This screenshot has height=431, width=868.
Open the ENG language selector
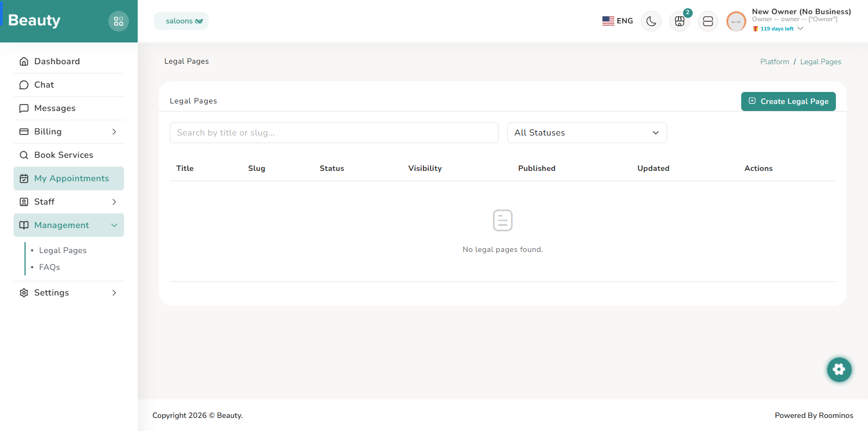pos(618,21)
